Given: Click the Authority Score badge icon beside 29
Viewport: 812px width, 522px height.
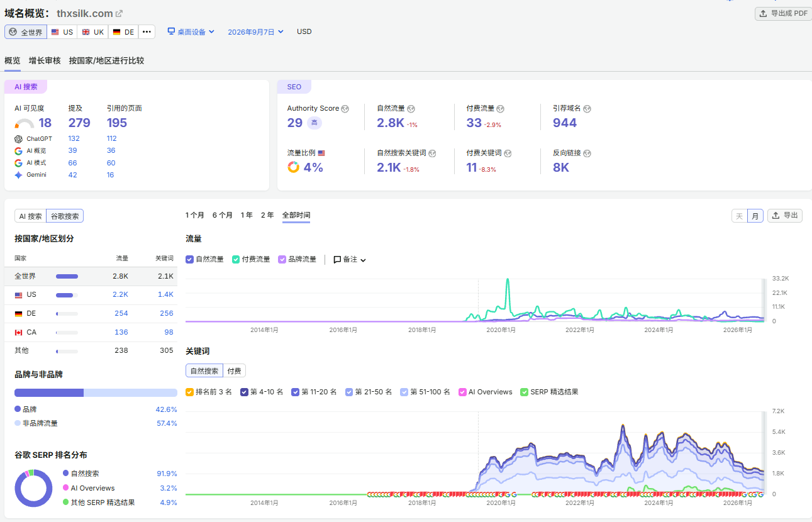Looking at the screenshot, I should click(x=314, y=123).
